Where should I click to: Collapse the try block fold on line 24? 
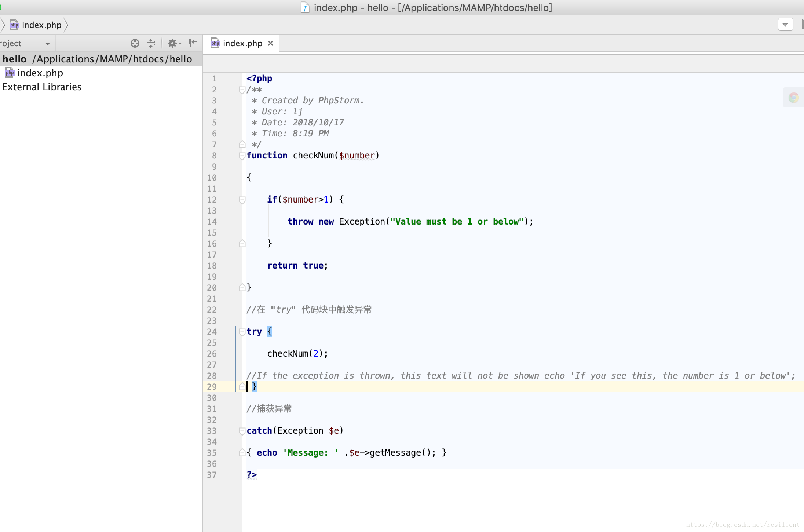[242, 332]
